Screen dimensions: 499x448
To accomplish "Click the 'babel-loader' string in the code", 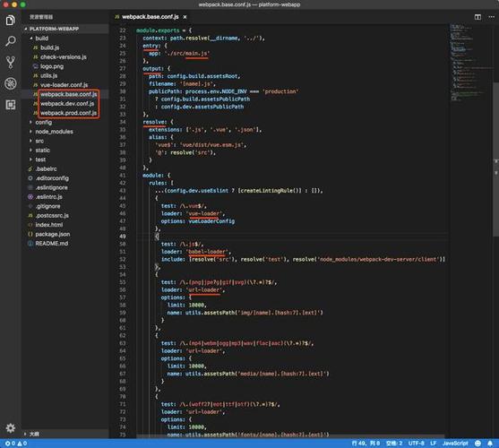I will [208, 252].
